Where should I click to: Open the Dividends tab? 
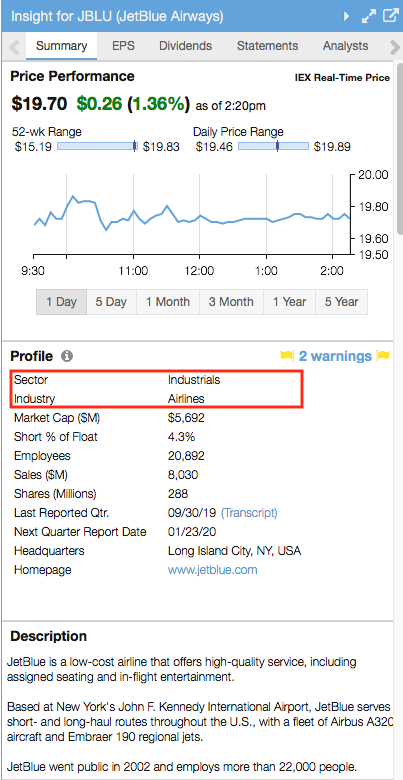tap(186, 46)
